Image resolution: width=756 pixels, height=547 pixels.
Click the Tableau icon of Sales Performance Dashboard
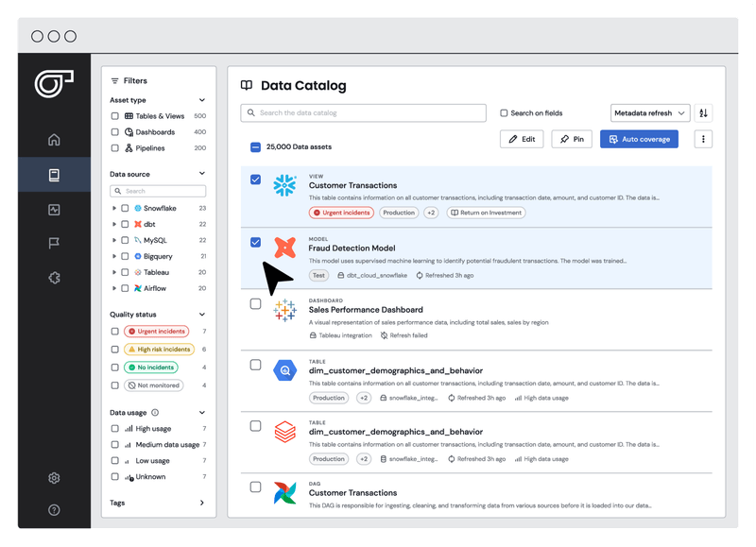click(x=285, y=310)
